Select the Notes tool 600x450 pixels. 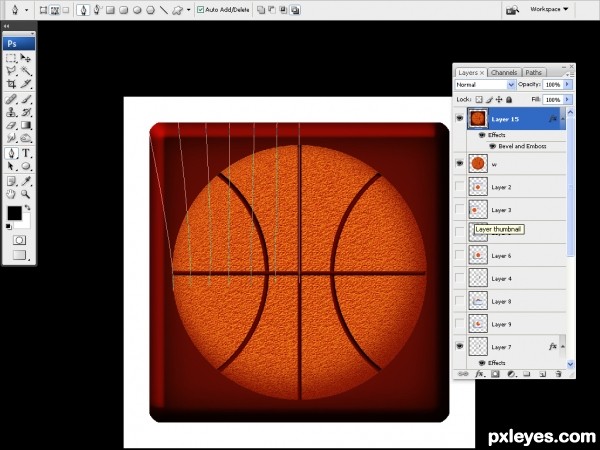pos(11,181)
